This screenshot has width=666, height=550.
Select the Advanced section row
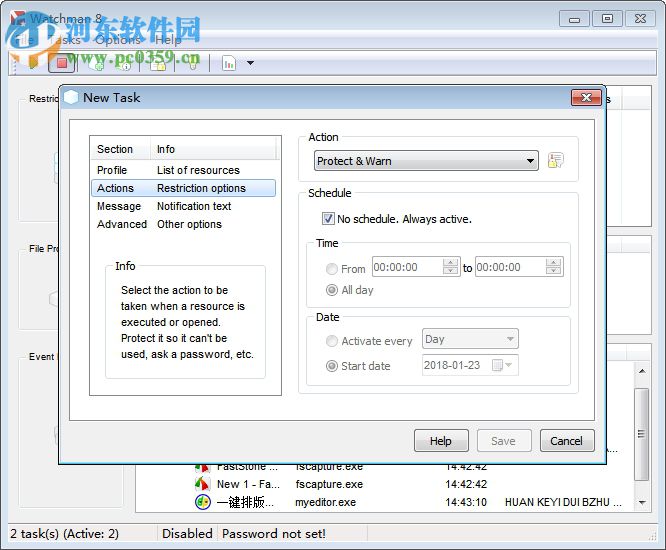[183, 224]
